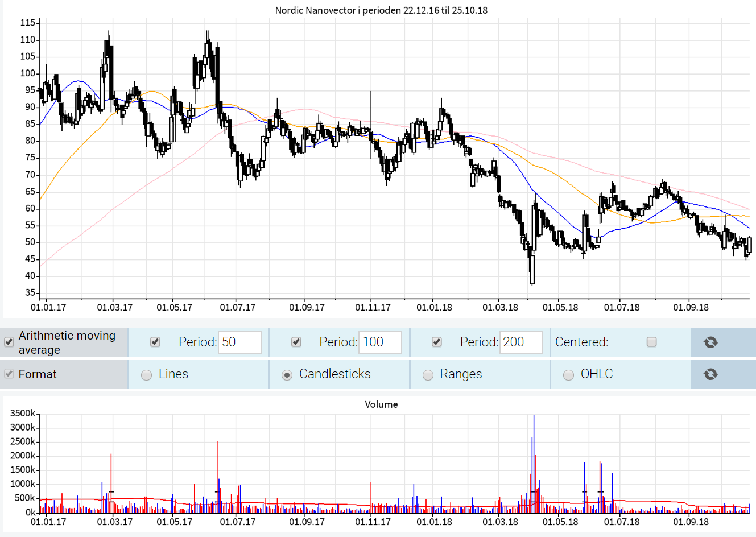The image size is (756, 537).
Task: Choose the Ranges chart format
Action: click(x=428, y=375)
